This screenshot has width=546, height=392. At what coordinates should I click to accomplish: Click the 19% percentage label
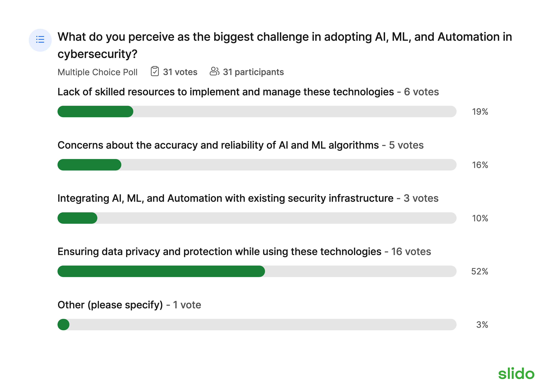point(480,112)
